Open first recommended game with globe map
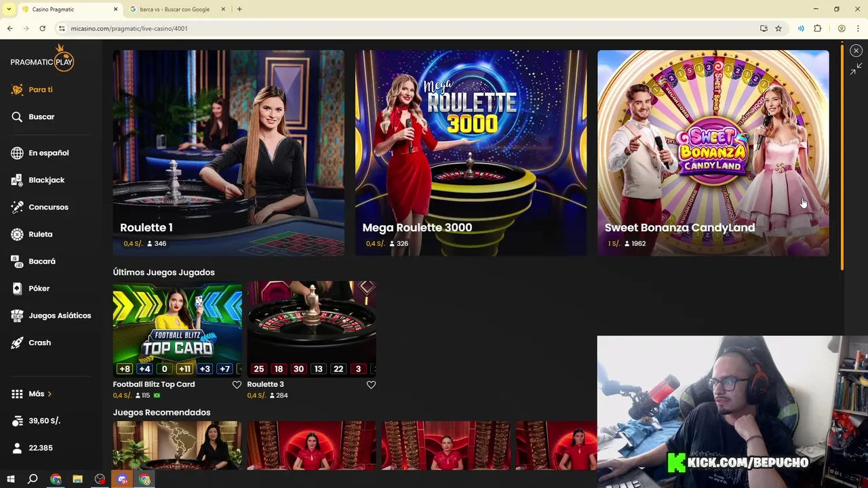The width and height of the screenshot is (868, 488). click(177, 445)
